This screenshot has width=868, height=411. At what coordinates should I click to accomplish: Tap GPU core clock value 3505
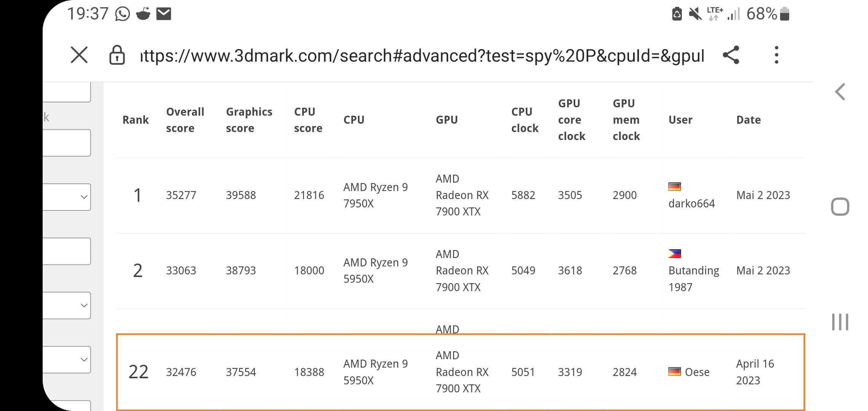(x=570, y=195)
